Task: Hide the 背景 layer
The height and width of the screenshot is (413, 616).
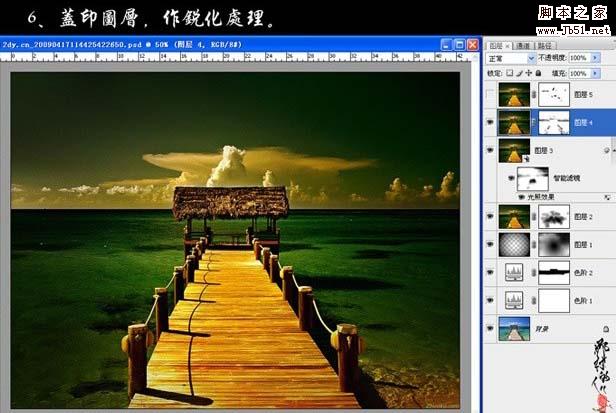Action: coord(490,329)
